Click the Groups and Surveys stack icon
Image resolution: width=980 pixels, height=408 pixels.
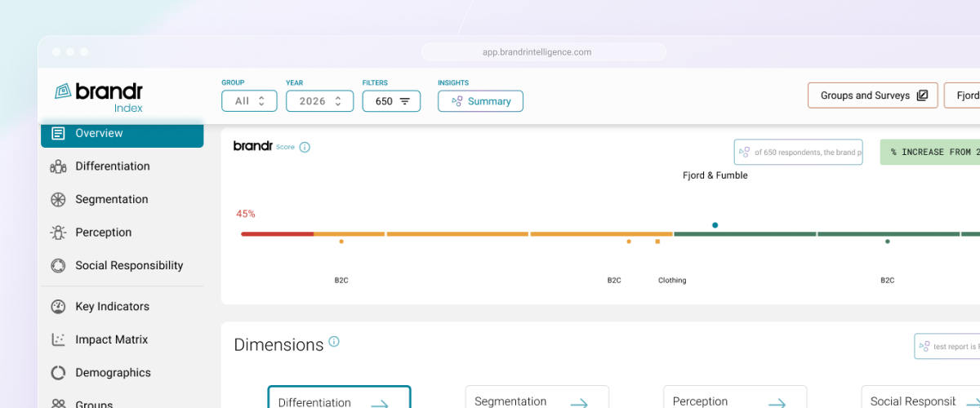pos(922,95)
